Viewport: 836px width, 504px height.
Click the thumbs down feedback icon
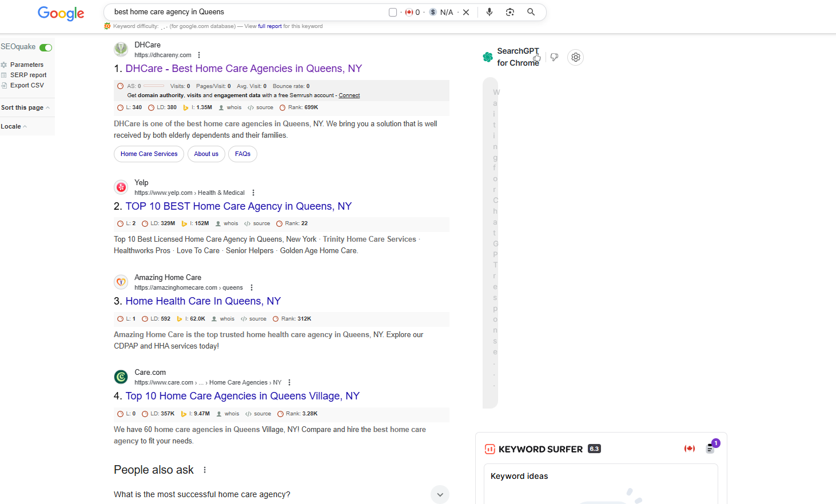click(x=554, y=57)
